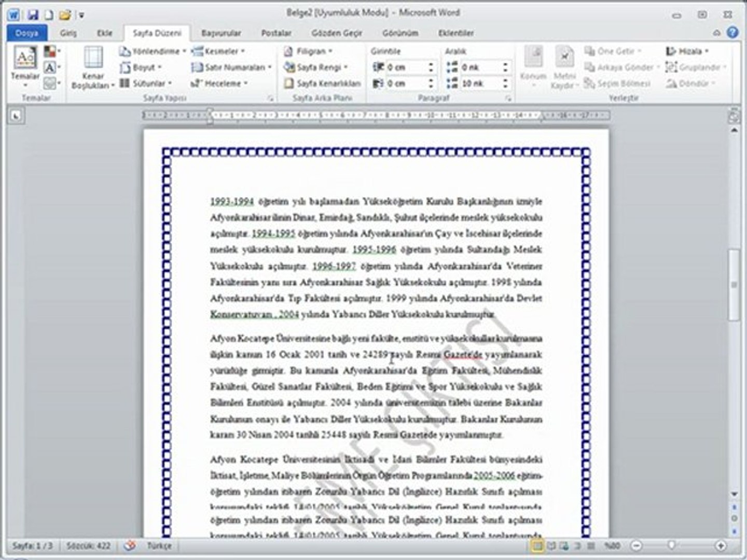
Task: Click the spelling check icon in status bar
Action: pyautogui.click(x=130, y=545)
